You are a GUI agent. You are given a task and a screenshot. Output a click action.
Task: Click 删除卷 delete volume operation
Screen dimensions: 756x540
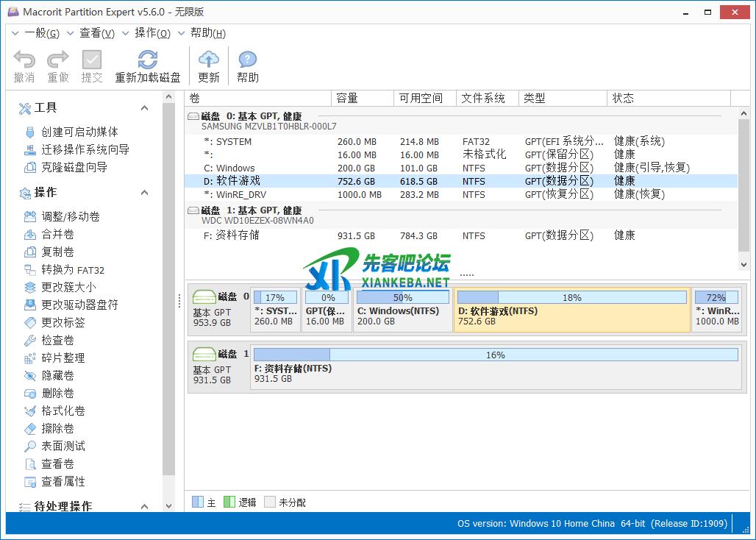(x=58, y=393)
